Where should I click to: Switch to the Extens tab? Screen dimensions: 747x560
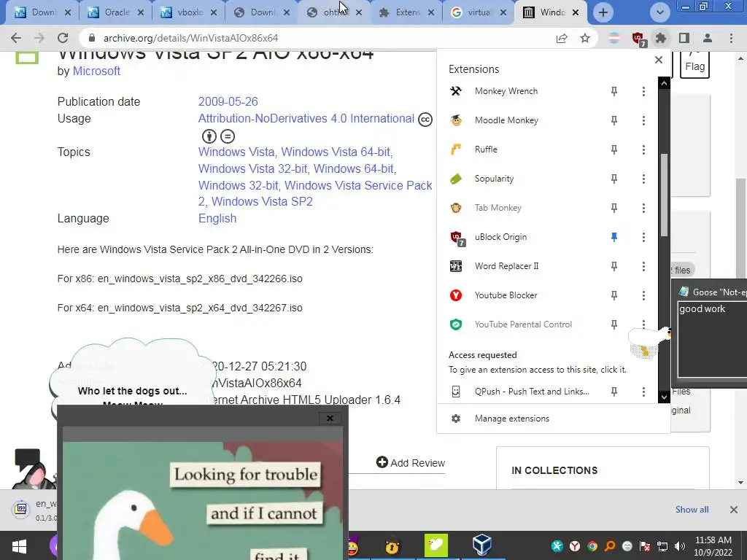point(407,12)
